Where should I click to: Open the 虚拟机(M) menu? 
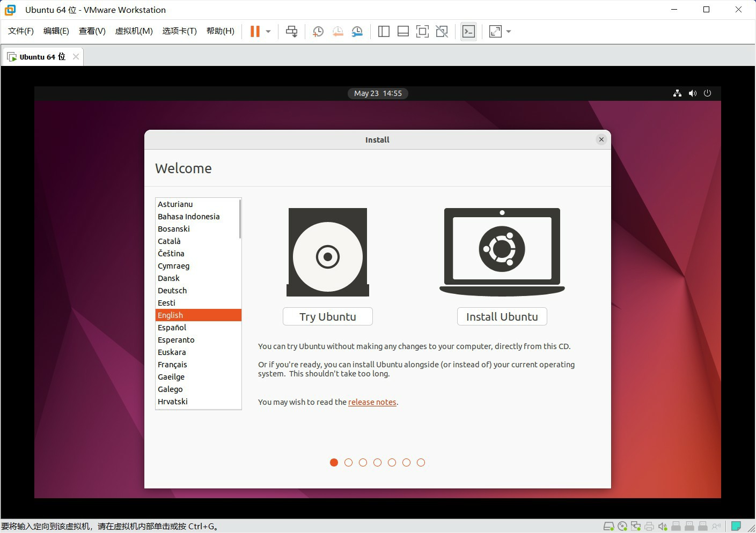pyautogui.click(x=134, y=31)
